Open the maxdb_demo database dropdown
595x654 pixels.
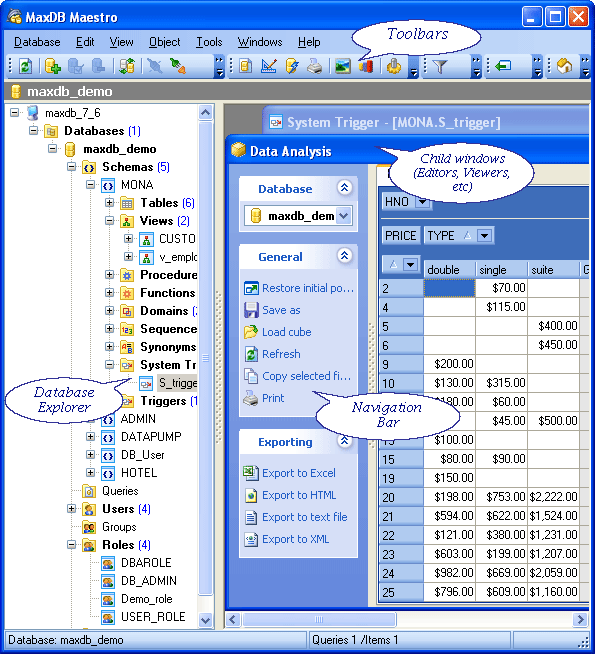344,216
